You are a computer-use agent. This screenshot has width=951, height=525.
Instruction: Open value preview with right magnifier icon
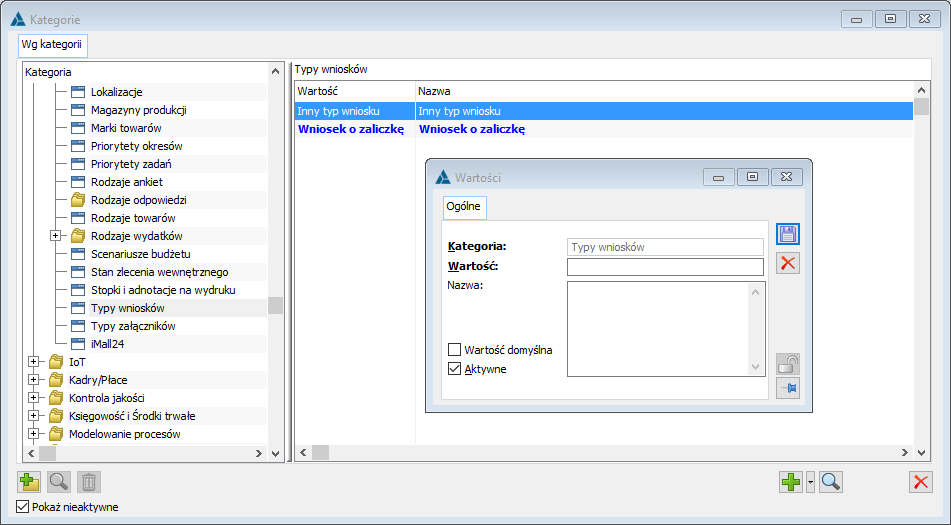pos(831,482)
